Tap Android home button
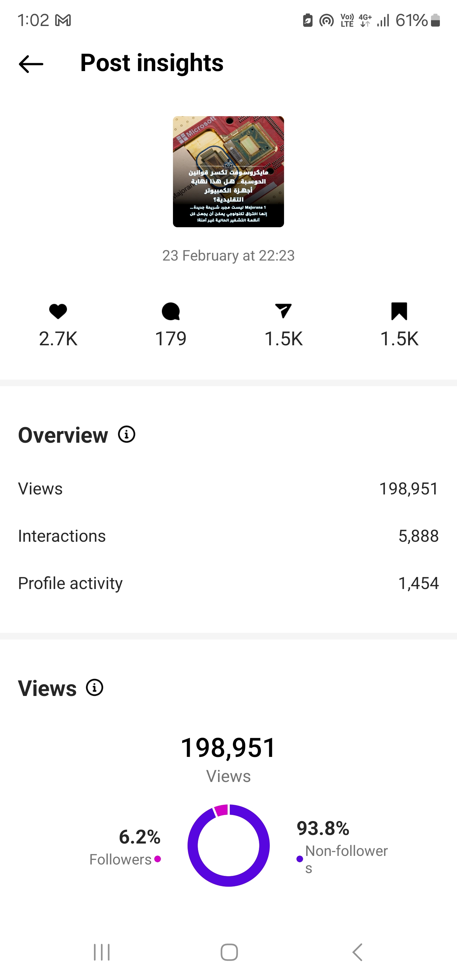This screenshot has width=457, height=980. pos(229,952)
